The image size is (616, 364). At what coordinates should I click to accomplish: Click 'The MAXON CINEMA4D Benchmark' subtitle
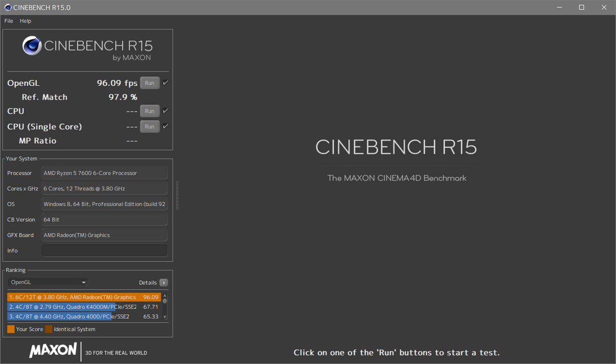(397, 178)
